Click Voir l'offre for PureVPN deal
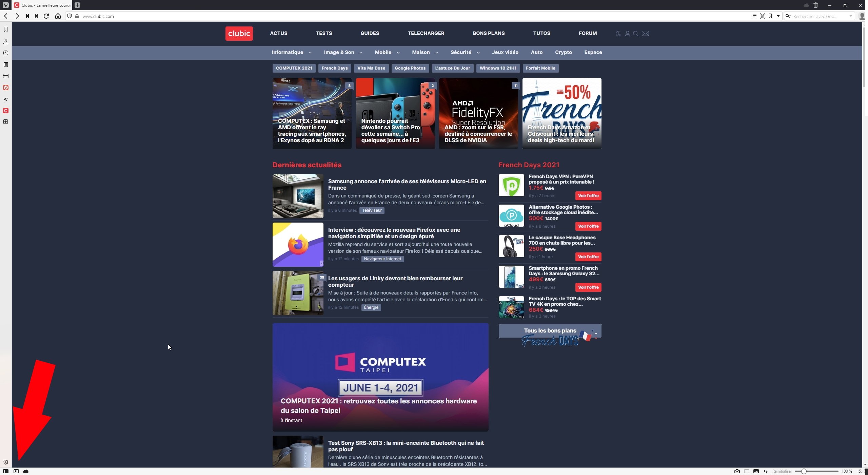 pyautogui.click(x=588, y=196)
